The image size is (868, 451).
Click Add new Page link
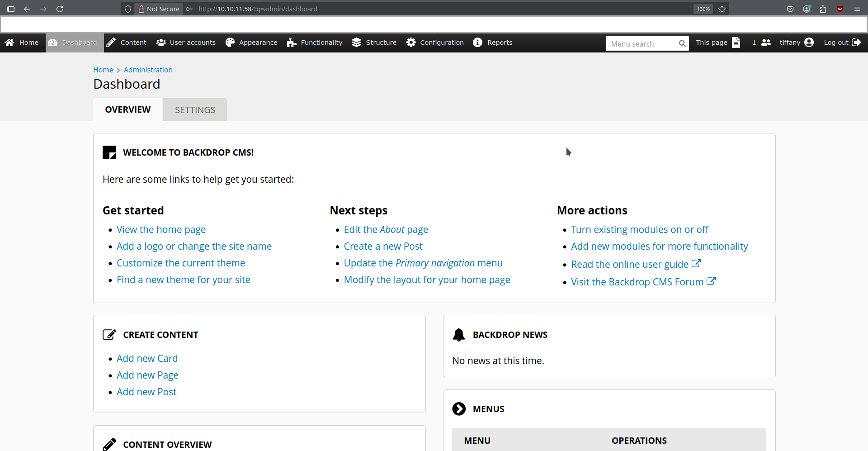click(148, 375)
